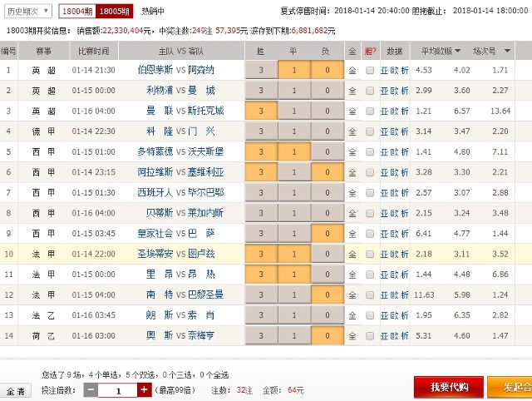The height and width of the screenshot is (401, 532).
Task: Deselect draw (1) for 伯恩茅斯 VS 阿森纳
Action: pyautogui.click(x=294, y=70)
